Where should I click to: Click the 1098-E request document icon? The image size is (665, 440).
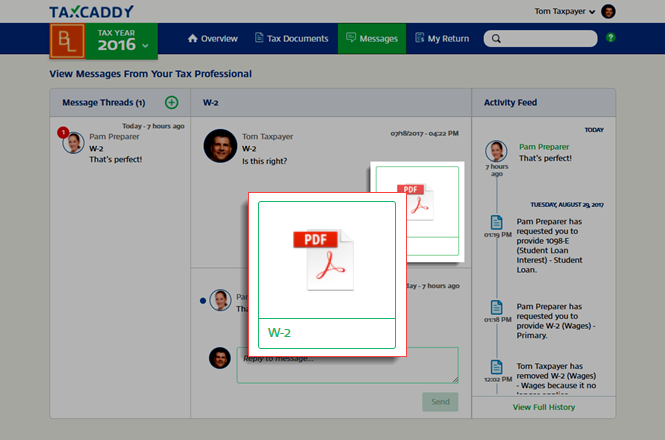[x=497, y=222]
